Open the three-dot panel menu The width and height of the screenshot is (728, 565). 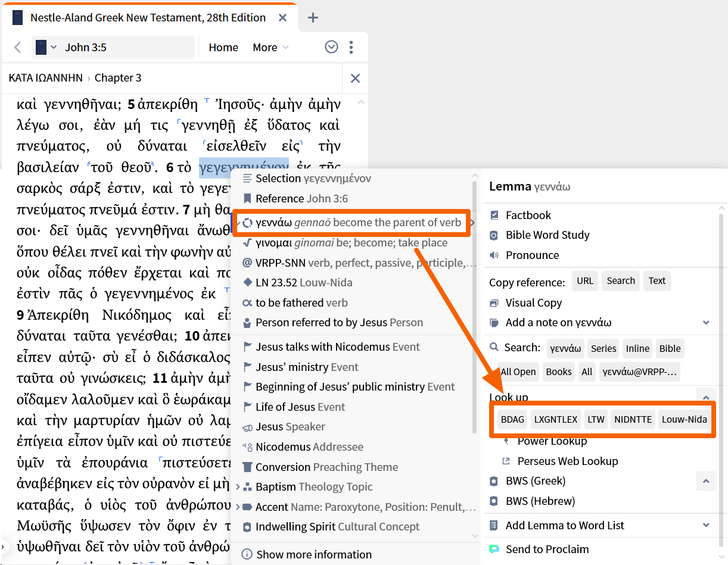[351, 47]
